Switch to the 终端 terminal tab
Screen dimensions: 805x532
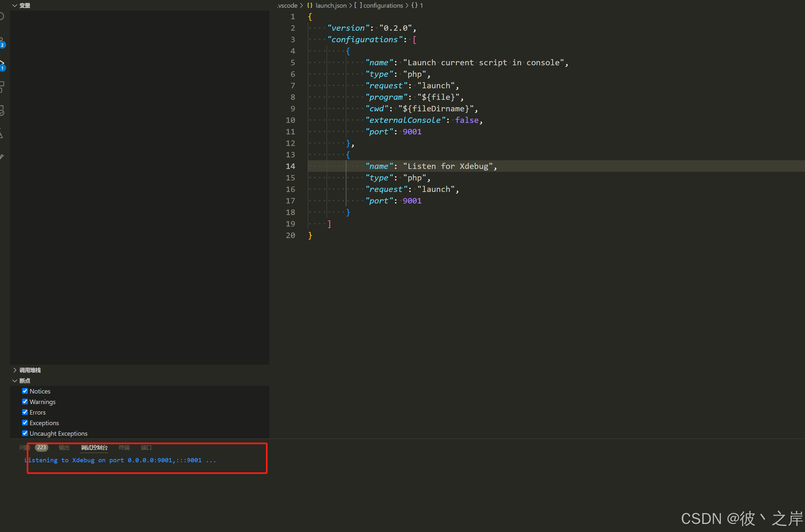point(124,447)
